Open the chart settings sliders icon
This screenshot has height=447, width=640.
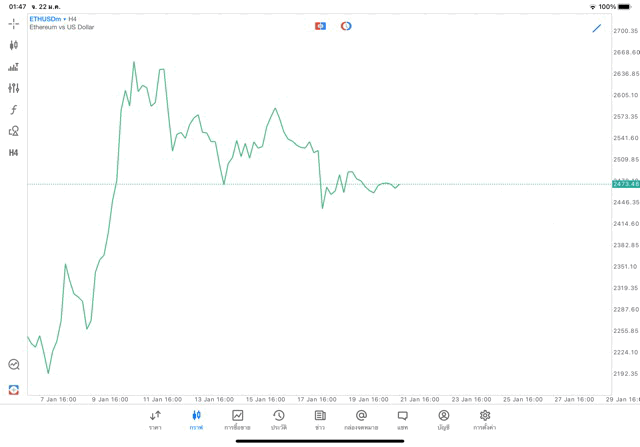click(x=13, y=88)
